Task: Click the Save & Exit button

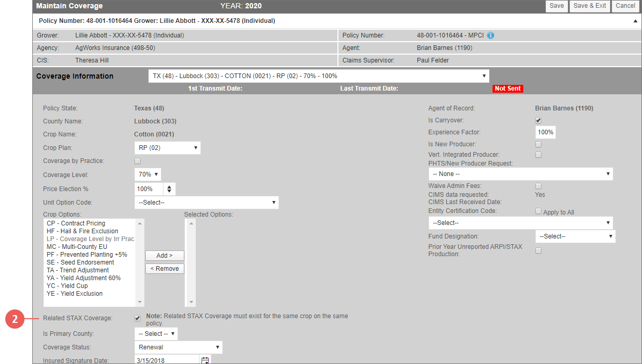Action: (x=589, y=6)
